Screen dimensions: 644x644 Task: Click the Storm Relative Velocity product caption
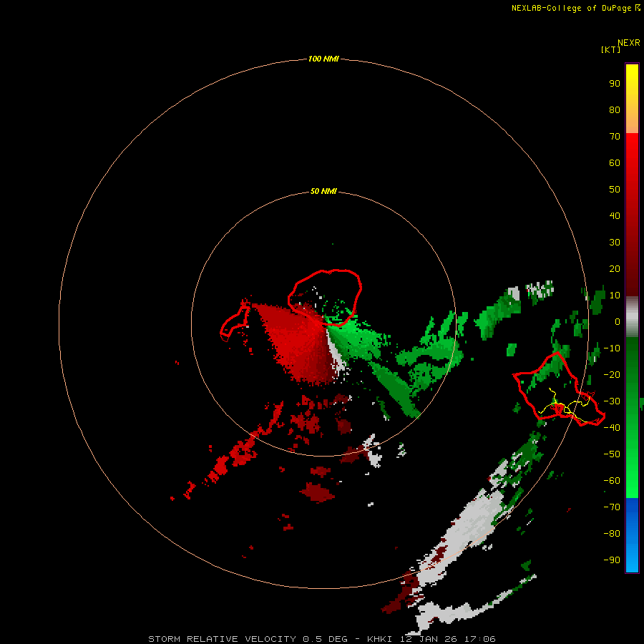(322, 639)
